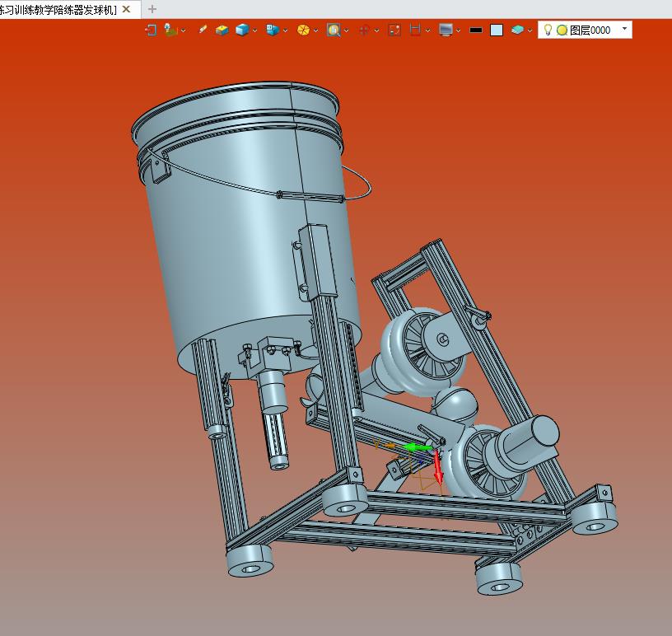Click the yellow-topped box view icon

coord(222,30)
